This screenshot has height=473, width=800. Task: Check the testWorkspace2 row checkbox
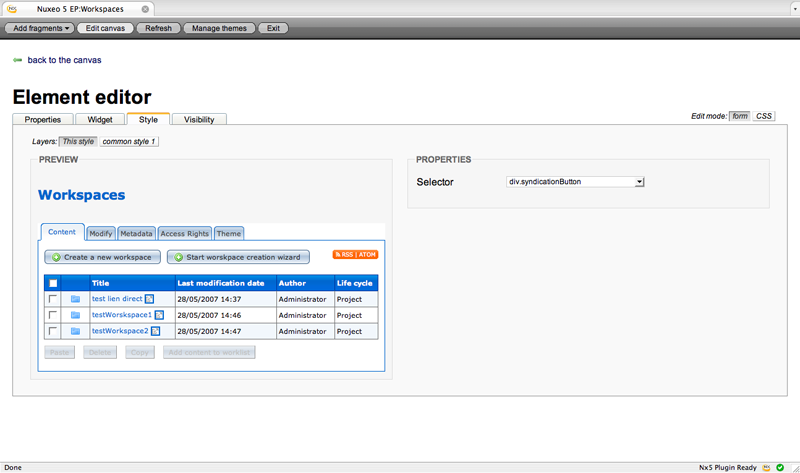(x=53, y=331)
